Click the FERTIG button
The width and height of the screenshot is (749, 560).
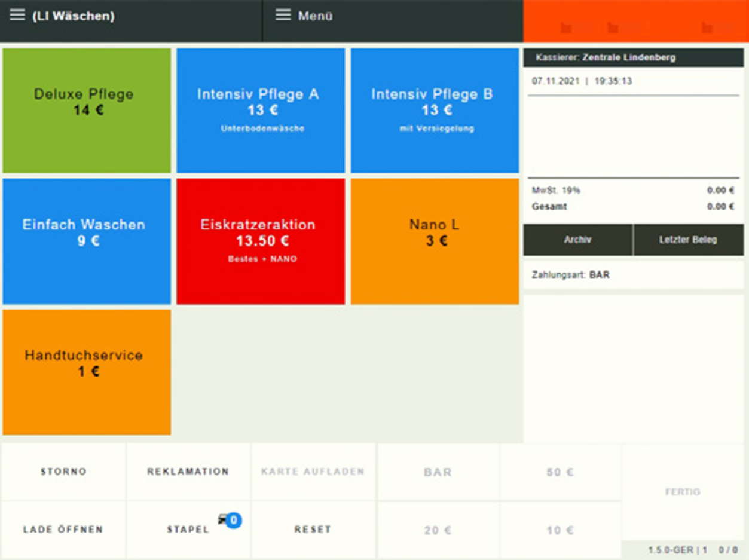pos(683,492)
